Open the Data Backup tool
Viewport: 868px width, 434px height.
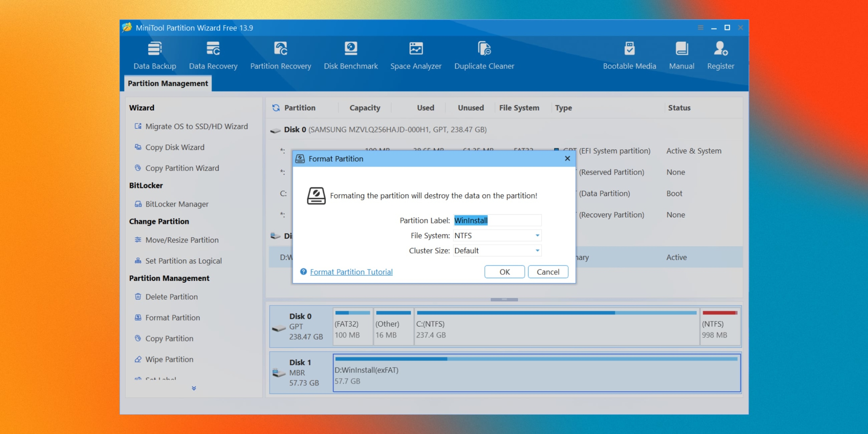tap(155, 56)
